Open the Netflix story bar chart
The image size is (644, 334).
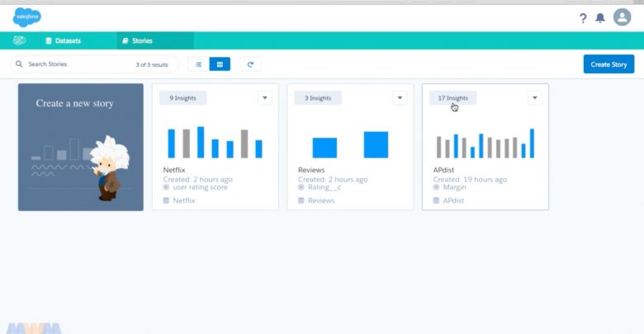[x=215, y=143]
